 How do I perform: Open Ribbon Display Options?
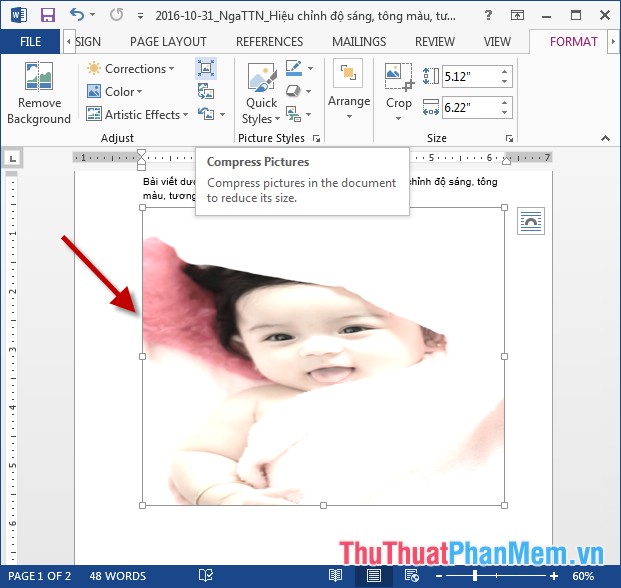[517, 15]
